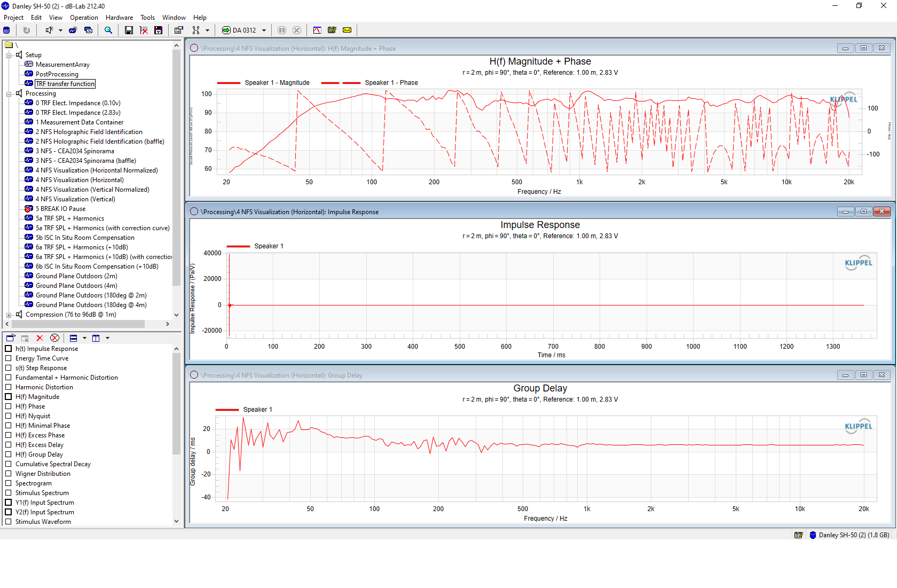The image size is (897, 588).
Task: Open the View menu
Action: pyautogui.click(x=56, y=18)
